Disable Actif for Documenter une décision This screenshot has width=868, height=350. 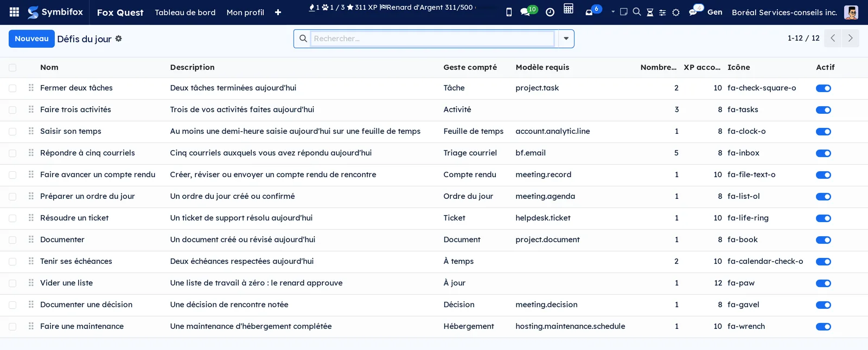824,305
